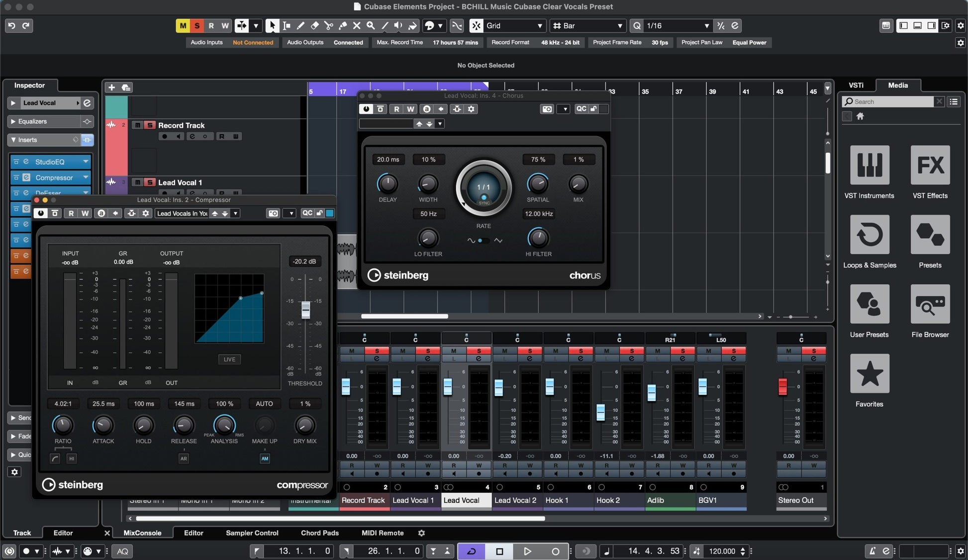Solo the Record Track in track list
The image size is (968, 560).
tap(149, 125)
